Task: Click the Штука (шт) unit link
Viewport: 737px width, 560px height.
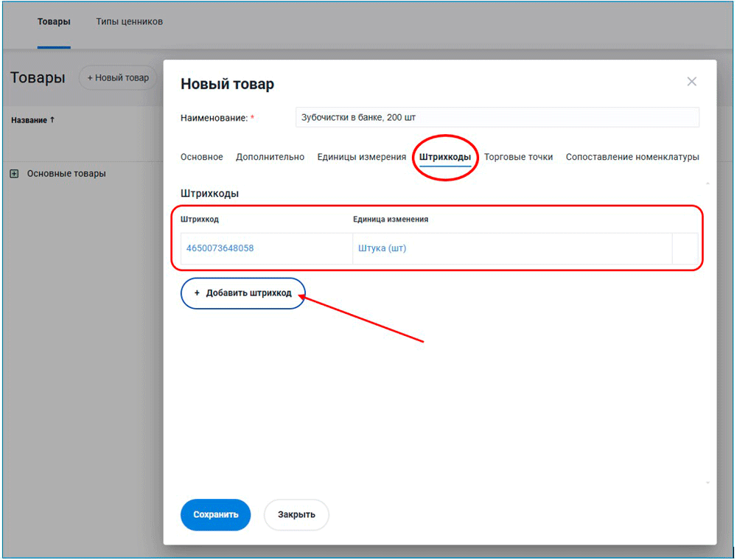Action: tap(382, 248)
